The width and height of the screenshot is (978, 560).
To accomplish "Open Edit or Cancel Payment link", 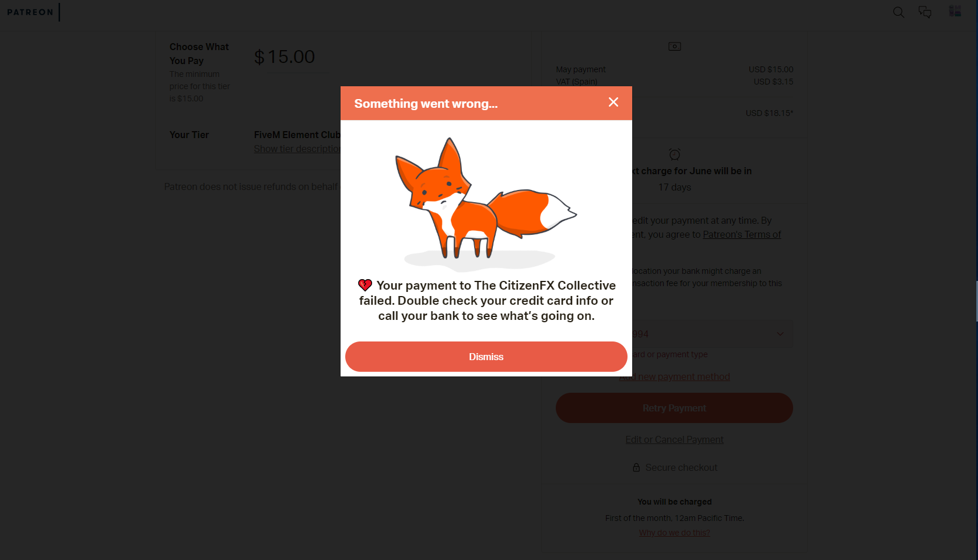I will tap(674, 440).
